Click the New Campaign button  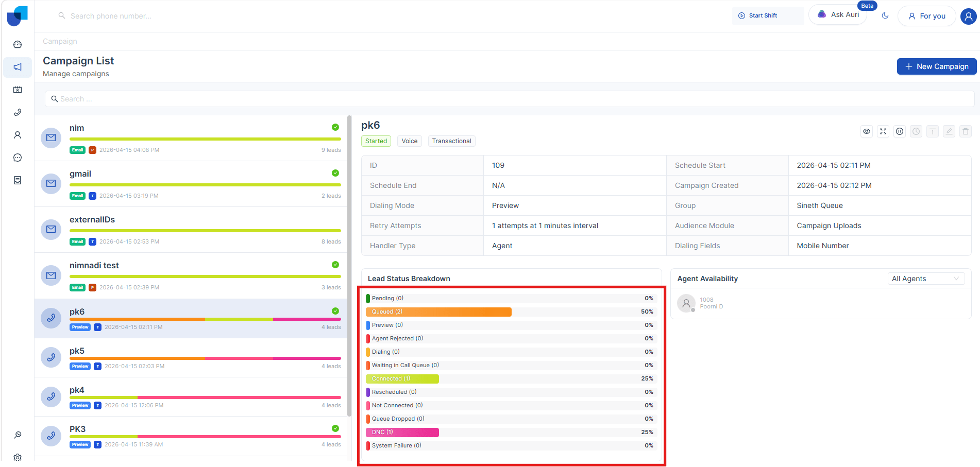pos(936,66)
